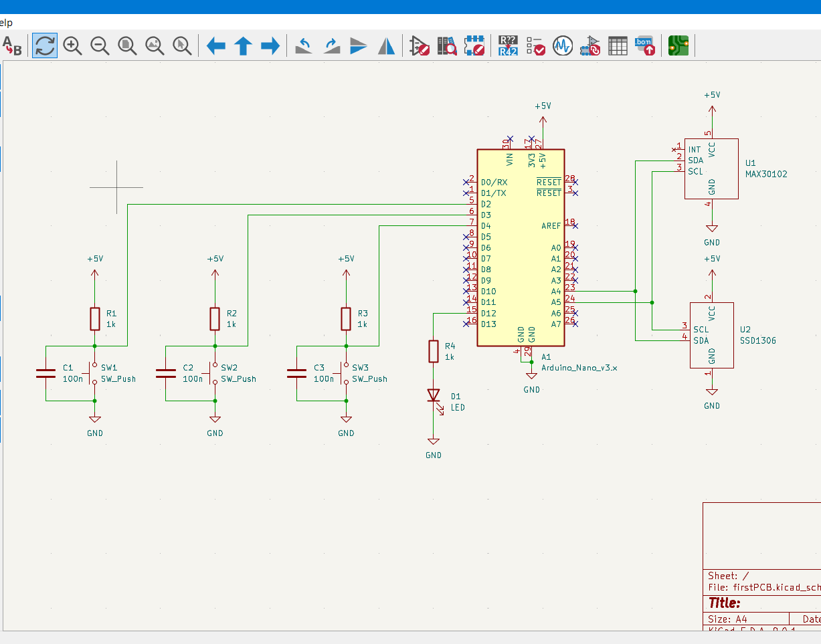Click Zoom to Objects icon

coord(155,46)
